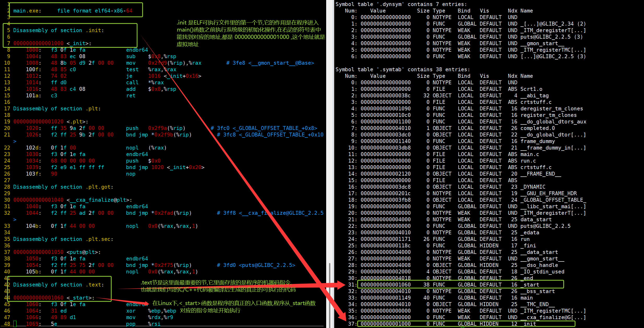Image resolution: width=644 pixels, height=328 pixels.
Task: Click the 'Disassembly of section .plt:' heading
Action: point(57,109)
